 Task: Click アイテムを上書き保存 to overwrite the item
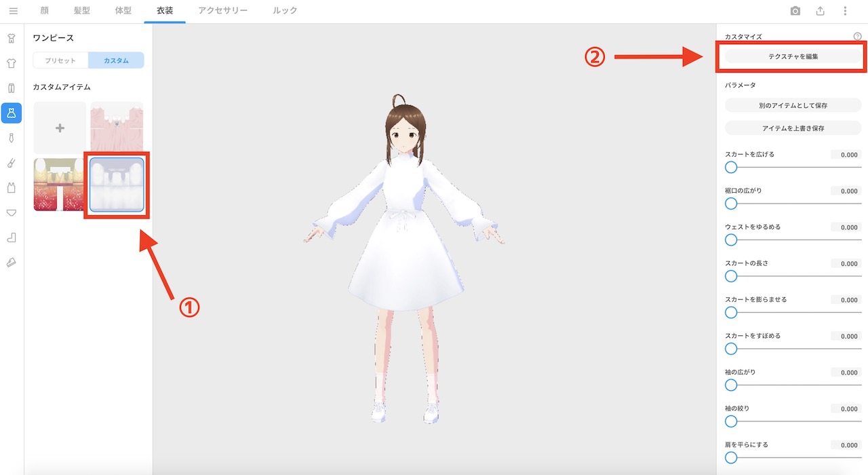click(792, 128)
